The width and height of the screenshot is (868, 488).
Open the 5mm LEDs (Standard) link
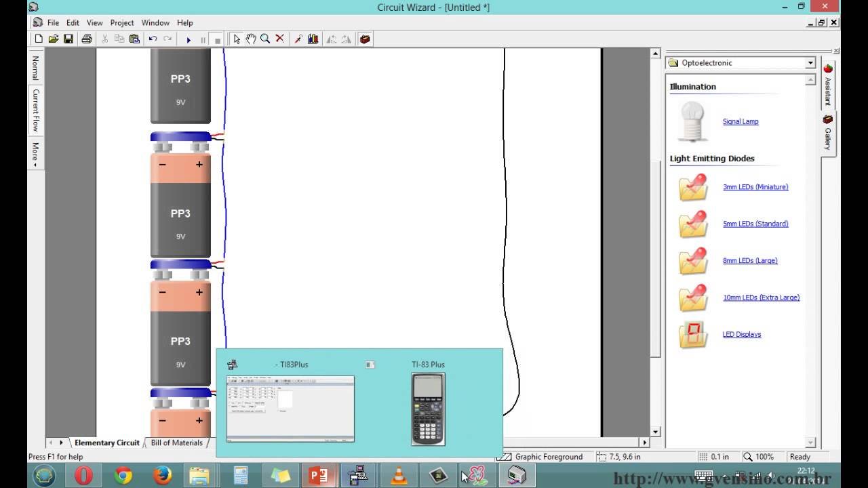pos(755,224)
